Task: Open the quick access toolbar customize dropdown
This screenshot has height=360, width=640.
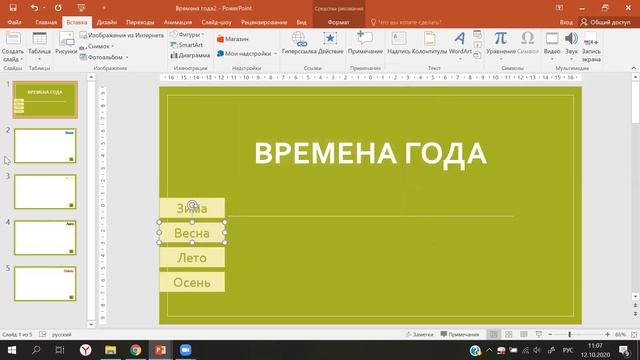Action: 104,8
